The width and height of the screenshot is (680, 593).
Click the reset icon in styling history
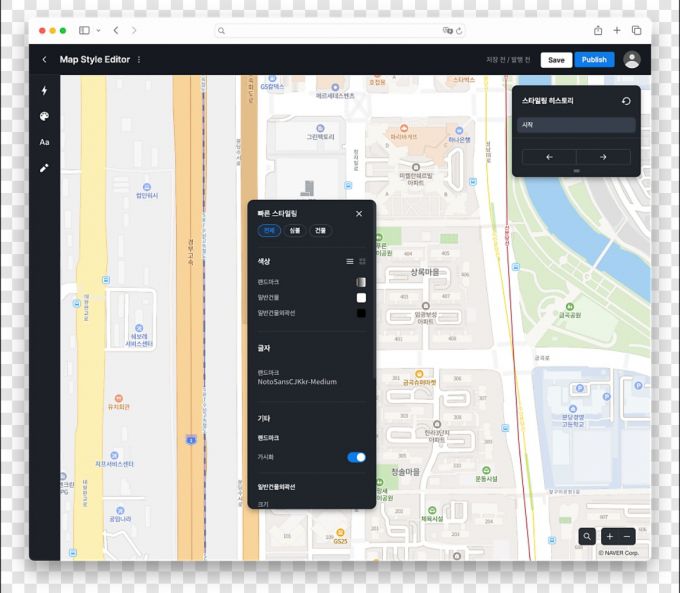(626, 101)
